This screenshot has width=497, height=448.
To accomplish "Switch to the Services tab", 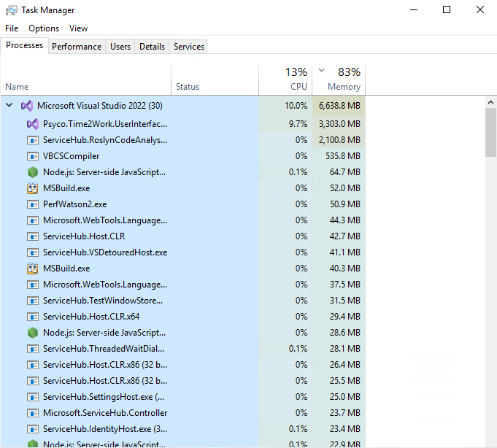I will click(189, 47).
